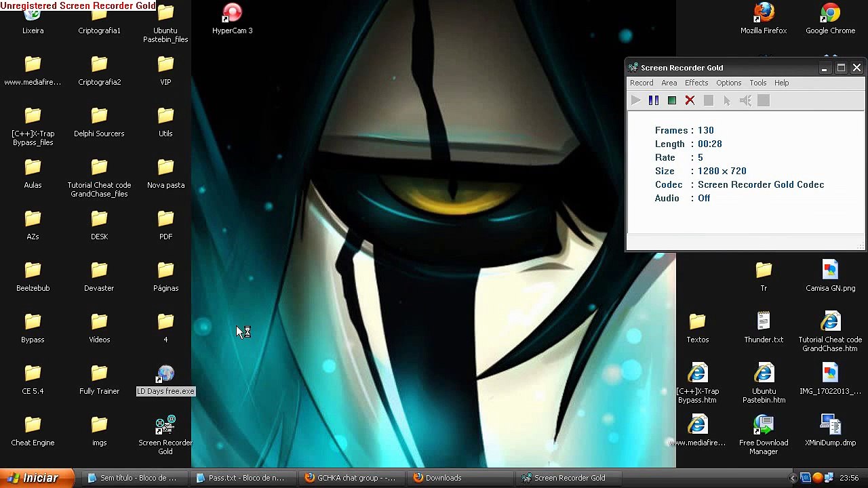Viewport: 868px width, 488px height.
Task: Select the Nova pasta folder
Action: coord(165,174)
